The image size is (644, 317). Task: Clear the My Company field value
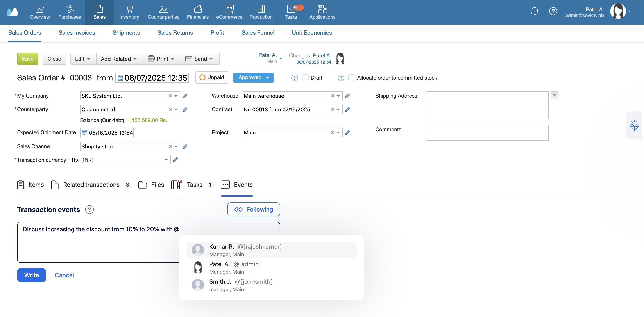(170, 96)
